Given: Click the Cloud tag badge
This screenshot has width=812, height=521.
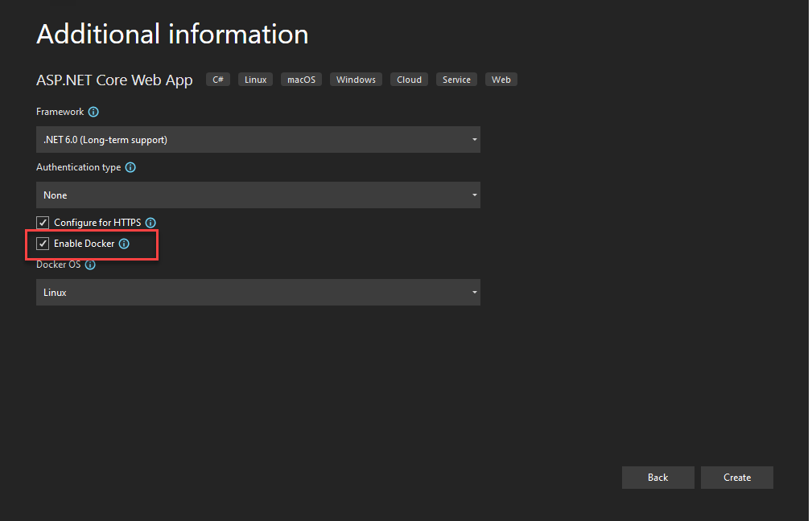Looking at the screenshot, I should coord(408,79).
